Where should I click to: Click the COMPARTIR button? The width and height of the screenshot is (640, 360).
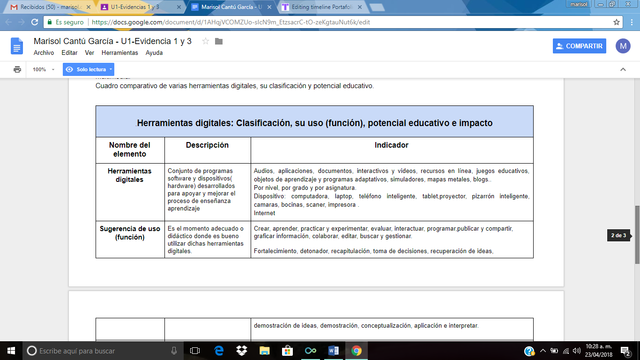click(579, 46)
